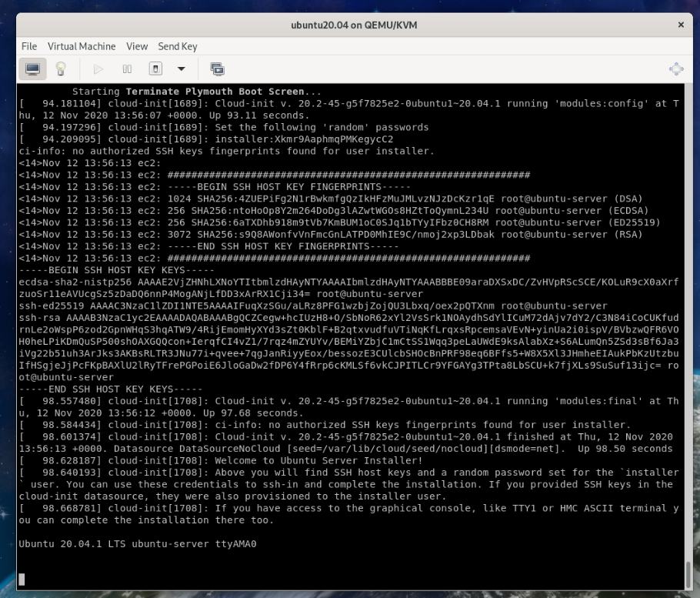Click the DSA fingerprint line
Viewport: 700px width, 598px height.
tap(331, 199)
